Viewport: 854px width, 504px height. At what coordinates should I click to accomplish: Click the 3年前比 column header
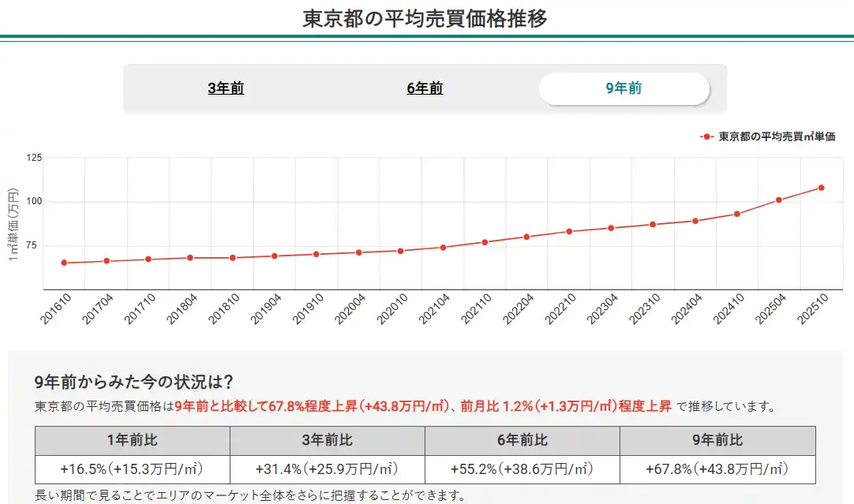326,441
